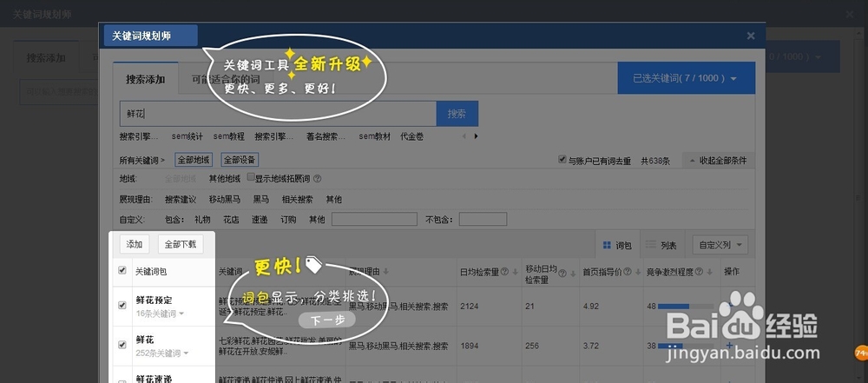
Task: Click the 2124 daily search value
Action: (469, 306)
